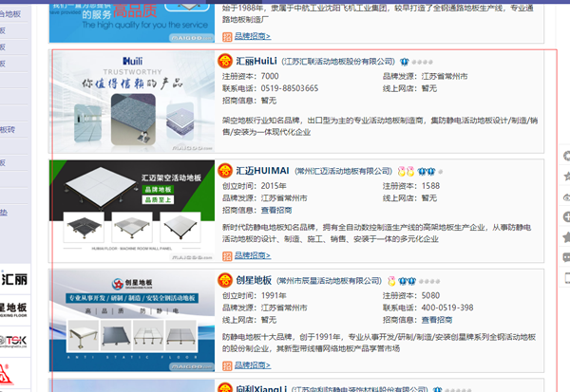
Task: Click the blue crown rating icon next to 汇丽HuiLi company name
Action: [x=405, y=61]
